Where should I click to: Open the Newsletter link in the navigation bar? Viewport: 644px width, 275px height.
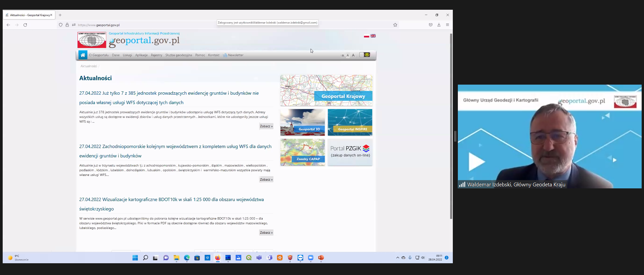(233, 55)
